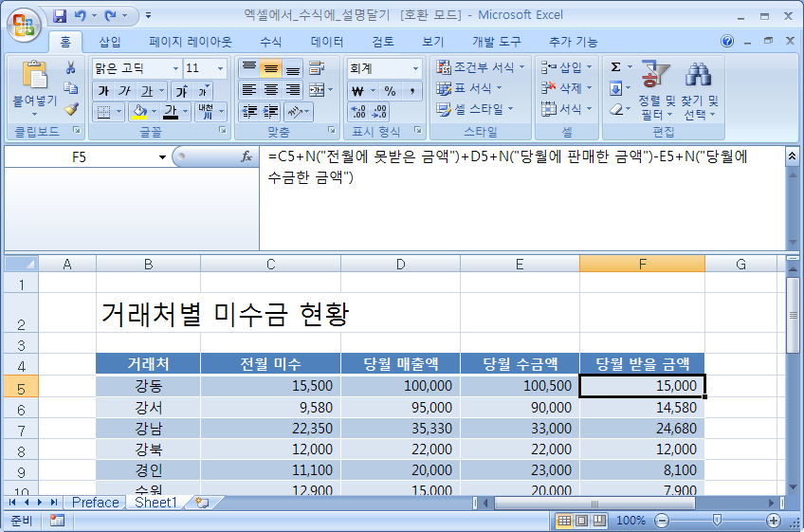Insert a new worksheet tab
Viewport: 804px width, 532px height.
pyautogui.click(x=202, y=503)
